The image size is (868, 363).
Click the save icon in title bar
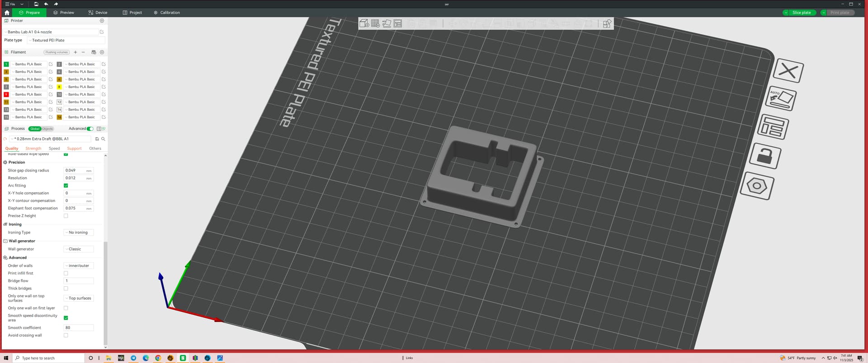[36, 4]
